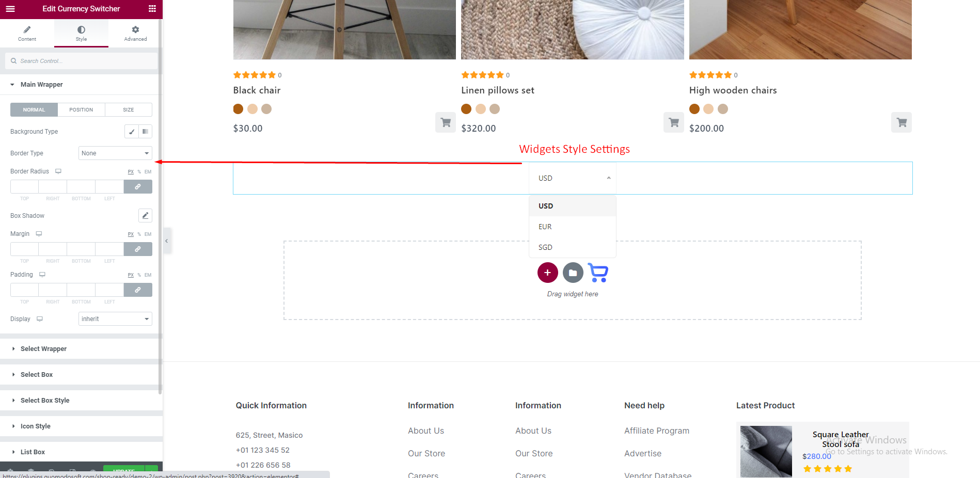Toggle linked values for Padding
The height and width of the screenshot is (478, 980).
point(138,290)
